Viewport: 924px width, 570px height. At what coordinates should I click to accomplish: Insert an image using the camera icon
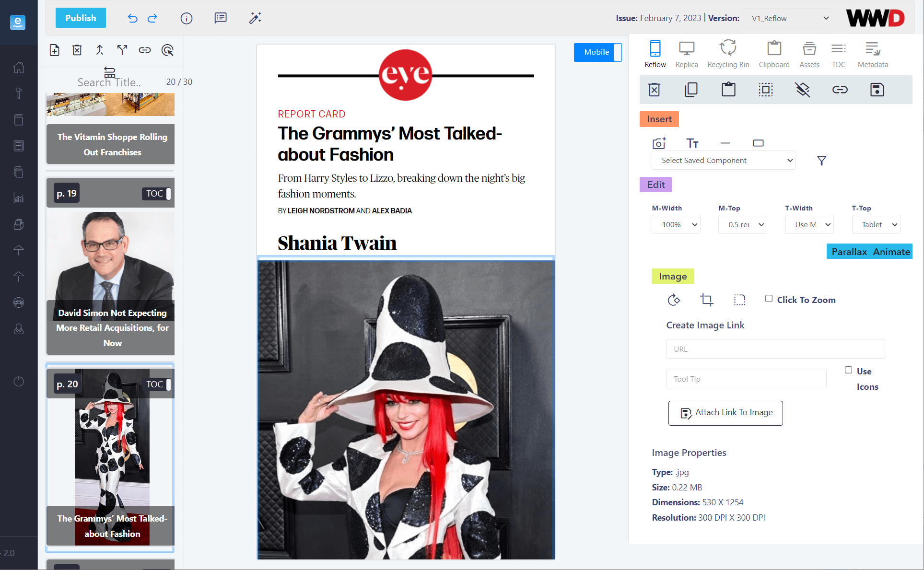(659, 142)
